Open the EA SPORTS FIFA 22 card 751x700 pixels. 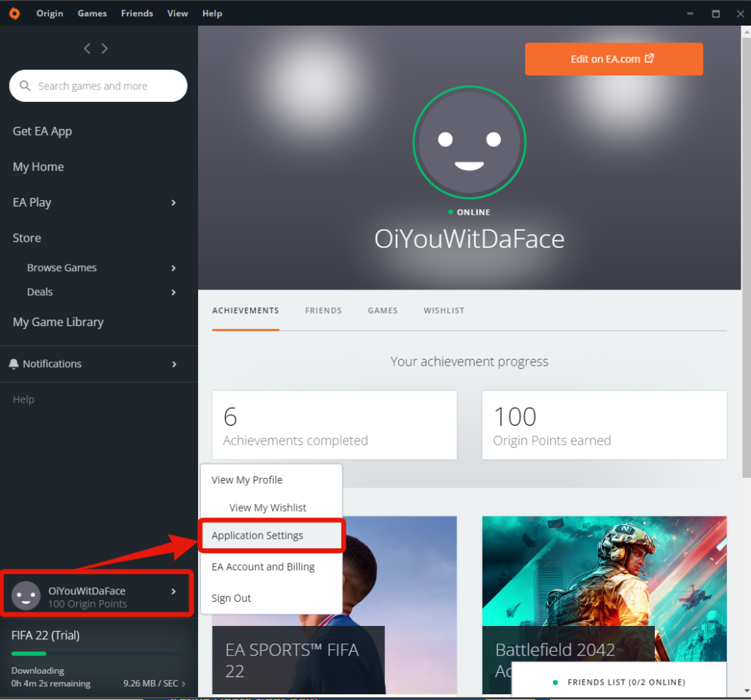(x=334, y=605)
